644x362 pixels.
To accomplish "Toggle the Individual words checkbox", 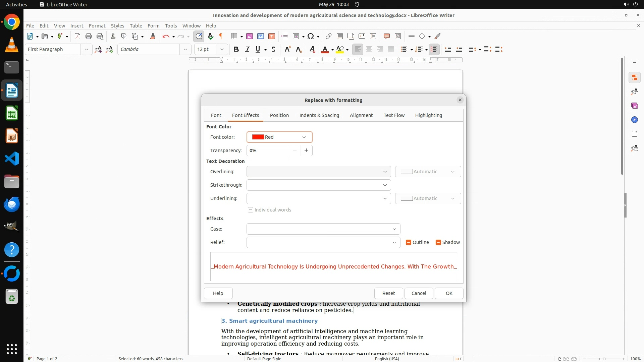I will click(251, 210).
